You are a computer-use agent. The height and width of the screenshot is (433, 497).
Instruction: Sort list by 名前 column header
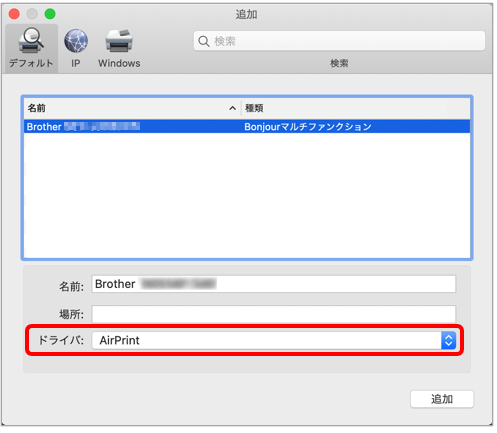pyautogui.click(x=132, y=108)
